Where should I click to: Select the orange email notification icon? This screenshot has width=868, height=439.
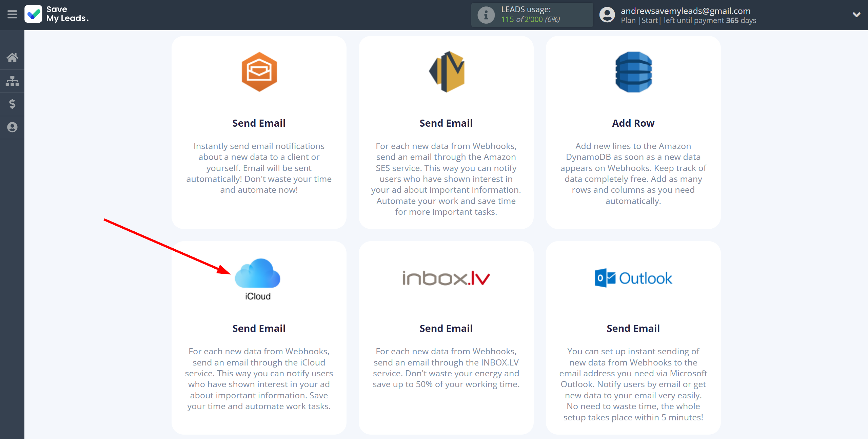[x=259, y=72]
